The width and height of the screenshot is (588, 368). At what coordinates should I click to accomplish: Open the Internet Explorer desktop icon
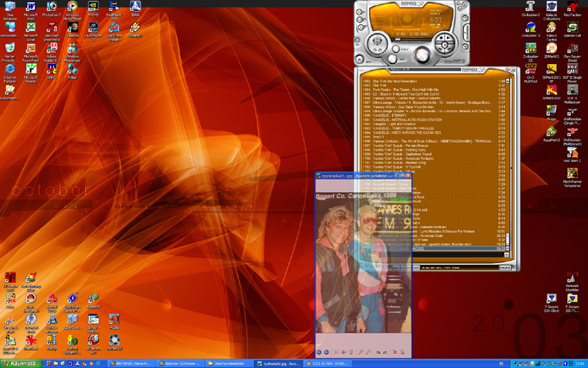[10, 70]
